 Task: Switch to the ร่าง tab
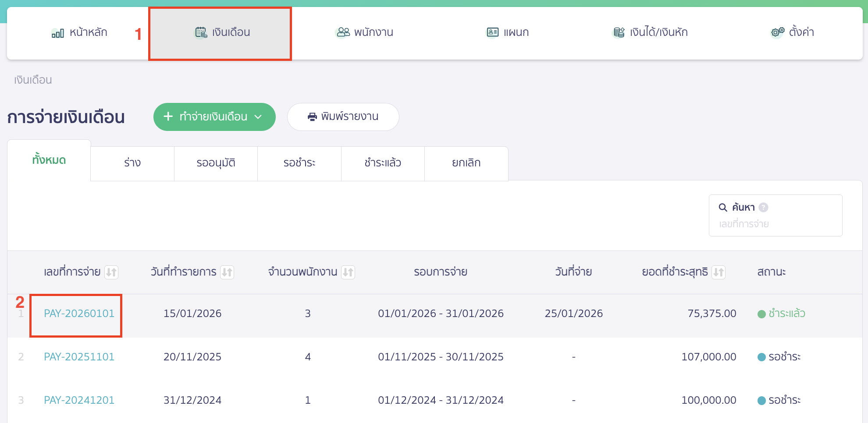pyautogui.click(x=132, y=163)
